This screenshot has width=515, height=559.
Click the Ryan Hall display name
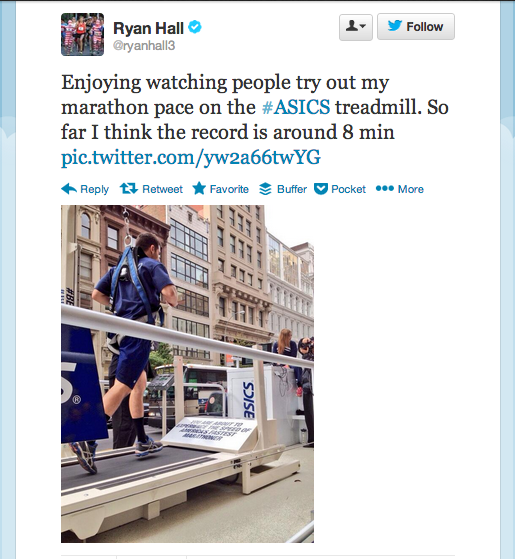[x=148, y=28]
